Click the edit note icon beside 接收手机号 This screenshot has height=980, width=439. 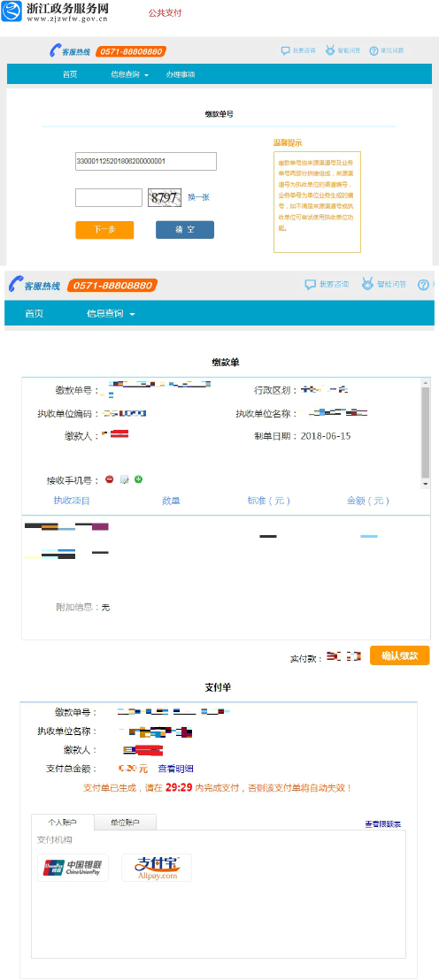click(125, 479)
